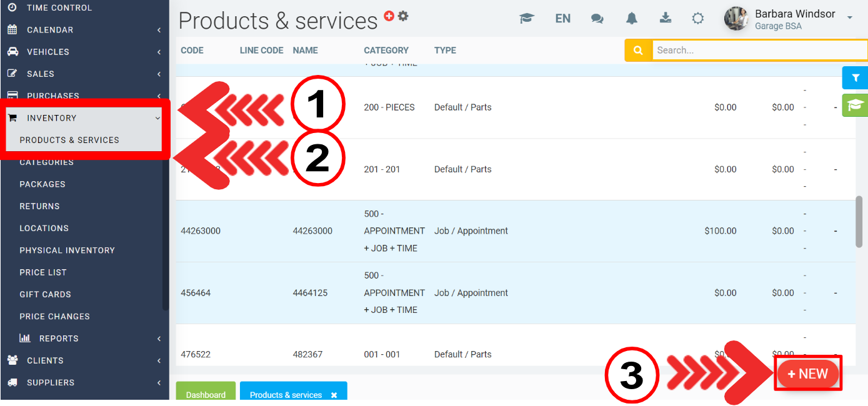Screen dimensions: 868x406
Task: Click the graduation cap tutorial icon in header
Action: pyautogui.click(x=527, y=19)
